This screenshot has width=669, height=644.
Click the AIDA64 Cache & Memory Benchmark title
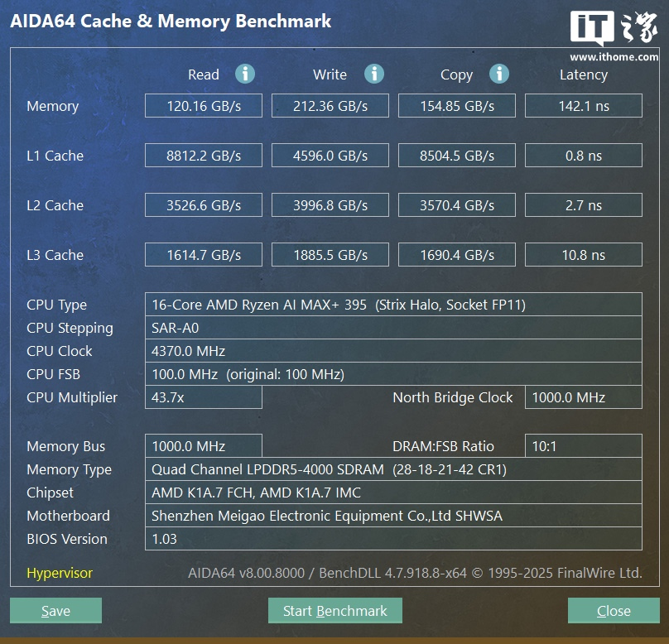[x=171, y=21]
